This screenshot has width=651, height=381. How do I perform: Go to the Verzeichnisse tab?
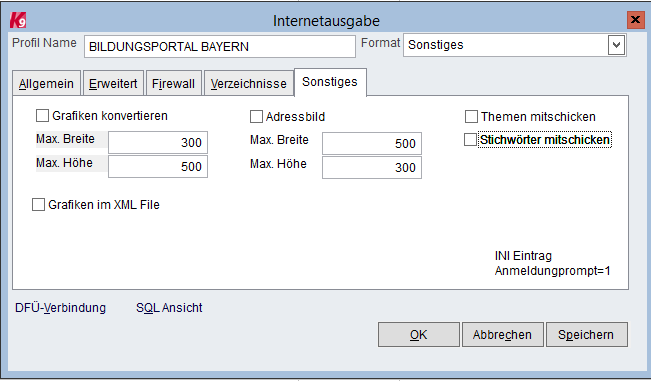tap(248, 83)
